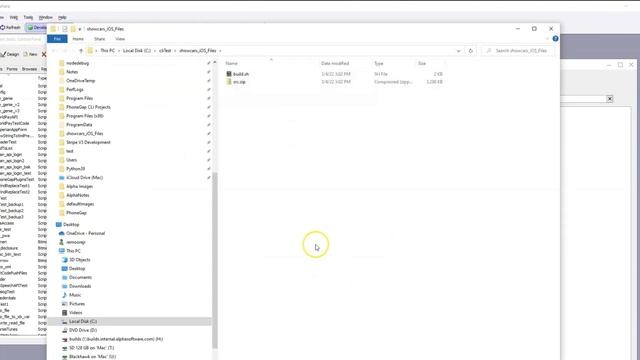Image resolution: width=640 pixels, height=360 pixels.
Task: Click the Documents folder icon
Action: click(64, 278)
